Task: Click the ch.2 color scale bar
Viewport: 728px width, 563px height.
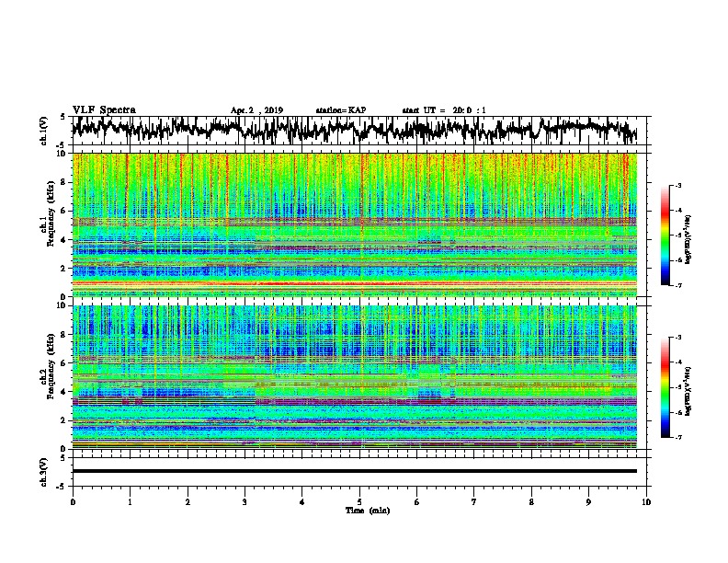Action: point(665,387)
